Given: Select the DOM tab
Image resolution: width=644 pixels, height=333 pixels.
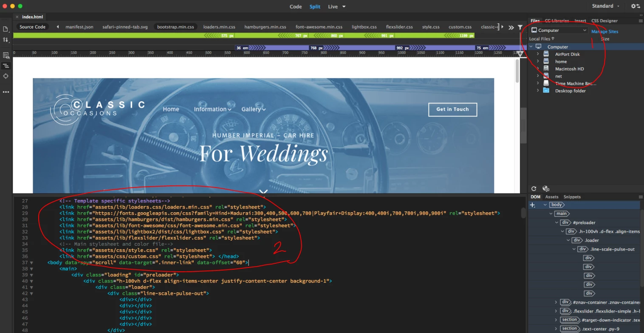Looking at the screenshot, I should pyautogui.click(x=535, y=197).
